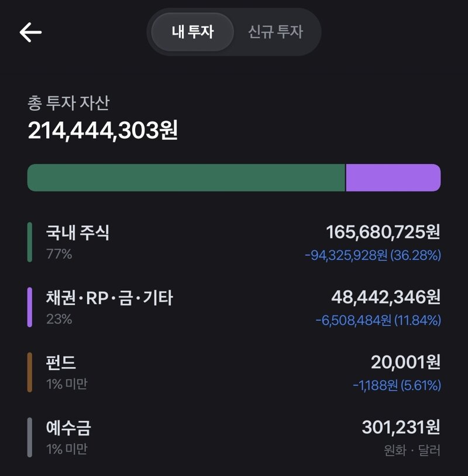Click the green segment of allocation bar
This screenshot has width=468, height=476.
tap(186, 177)
